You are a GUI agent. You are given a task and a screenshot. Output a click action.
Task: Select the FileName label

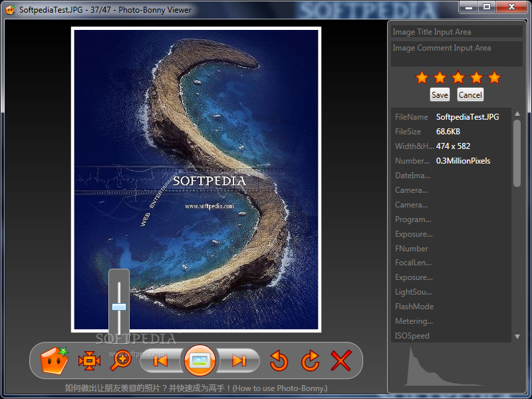(x=411, y=117)
